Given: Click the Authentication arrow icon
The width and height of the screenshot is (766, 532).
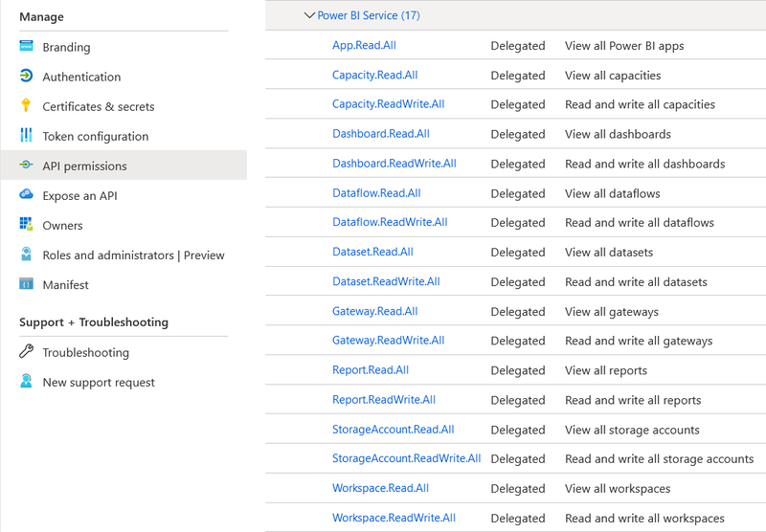Looking at the screenshot, I should click(x=26, y=76).
